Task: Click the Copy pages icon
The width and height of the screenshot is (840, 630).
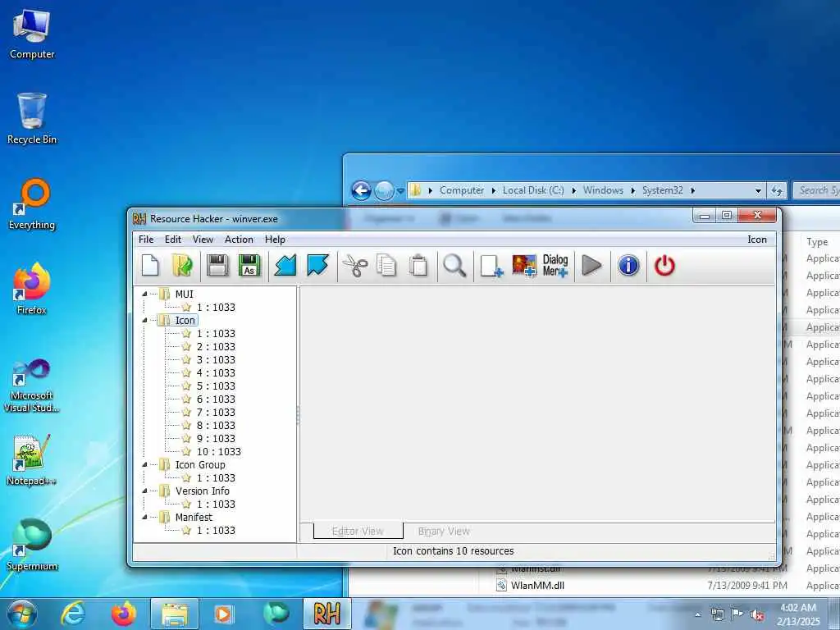Action: [x=386, y=265]
